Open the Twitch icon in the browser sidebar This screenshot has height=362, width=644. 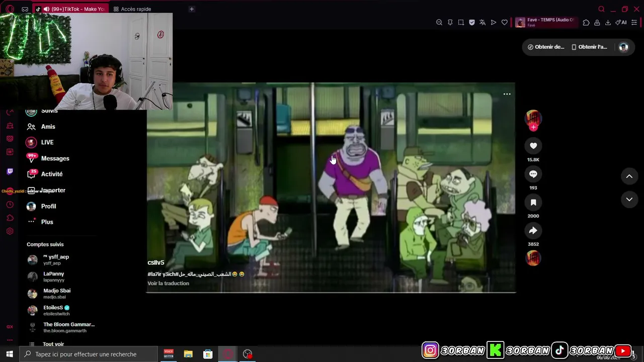coord(10,171)
